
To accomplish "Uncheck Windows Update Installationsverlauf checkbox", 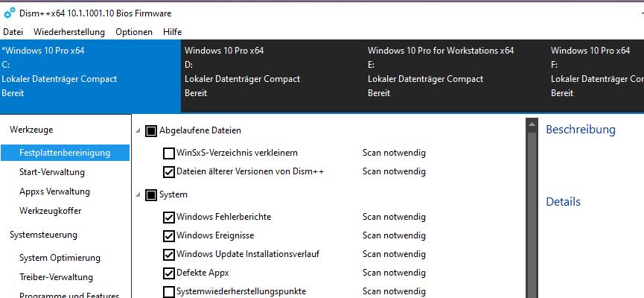I will [x=169, y=255].
